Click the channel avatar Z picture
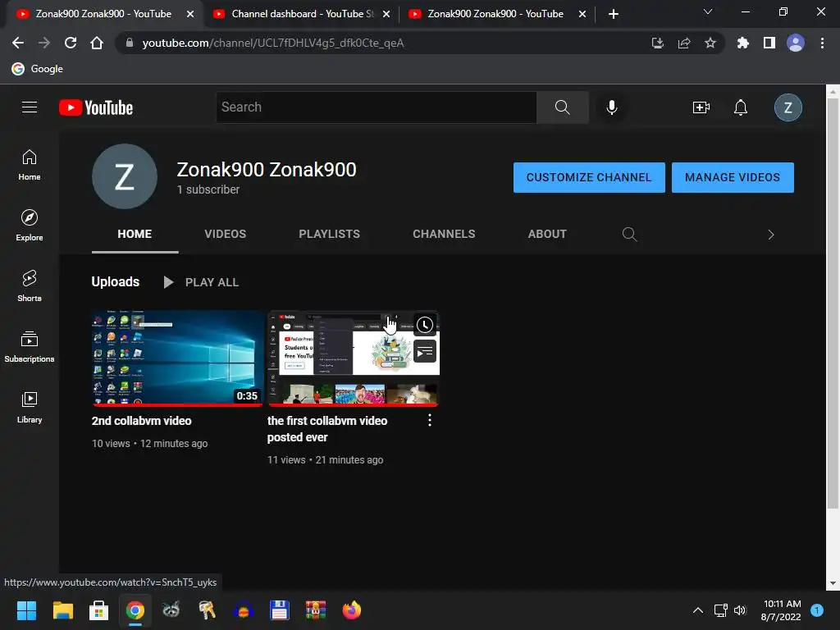Viewport: 840px width, 630px height. coord(125,176)
